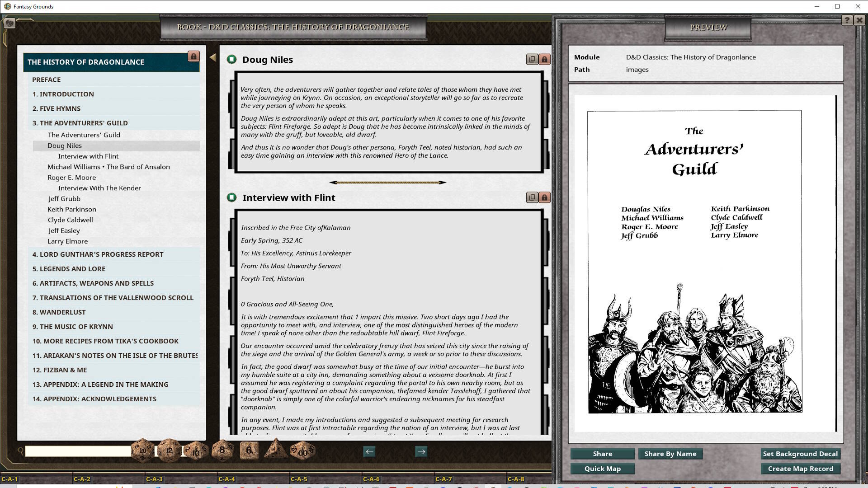
Task: Expand 9. The Music of Krynn
Action: tap(113, 327)
